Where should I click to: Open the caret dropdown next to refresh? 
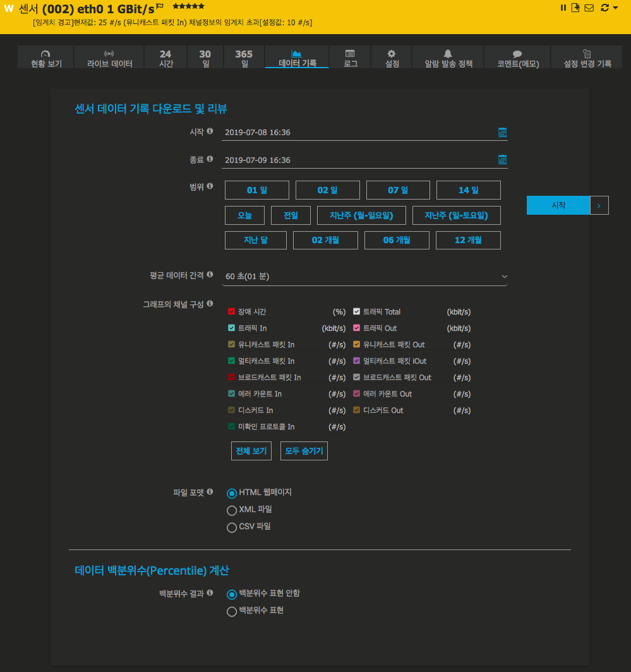click(616, 8)
